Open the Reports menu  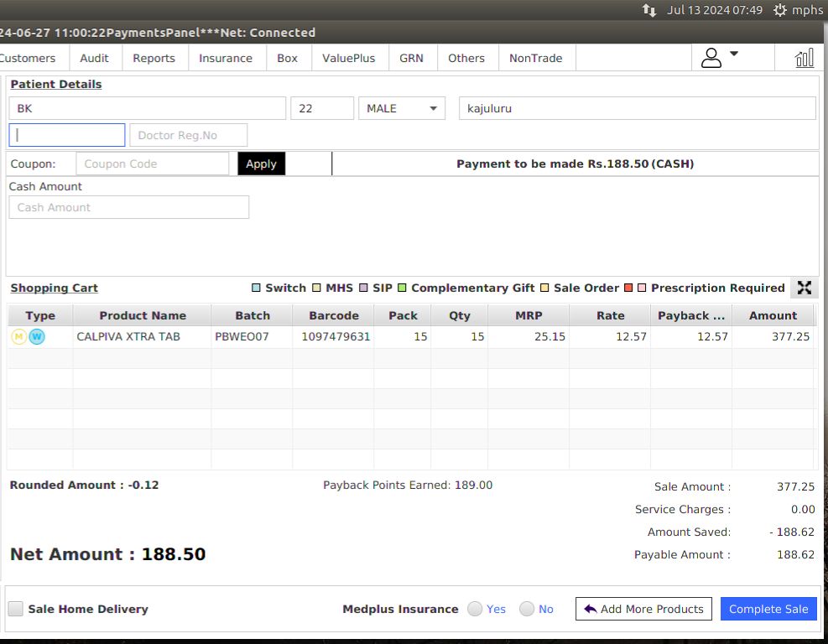[x=154, y=58]
